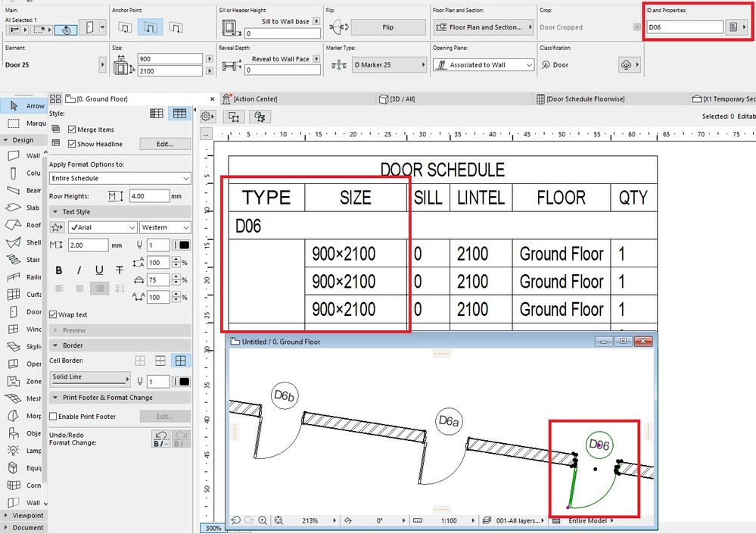
Task: Select the Railing tool
Action: [x=23, y=277]
